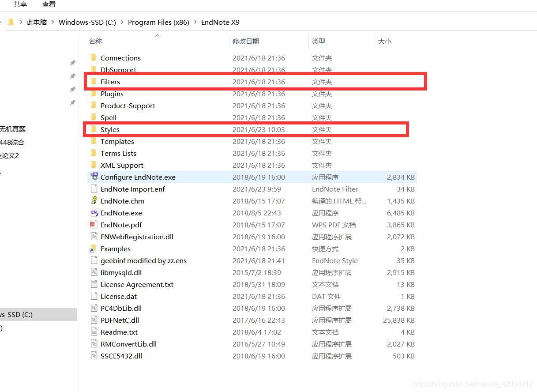537x392 pixels.
Task: Select the EndNote Import.enf file icon
Action: point(94,189)
